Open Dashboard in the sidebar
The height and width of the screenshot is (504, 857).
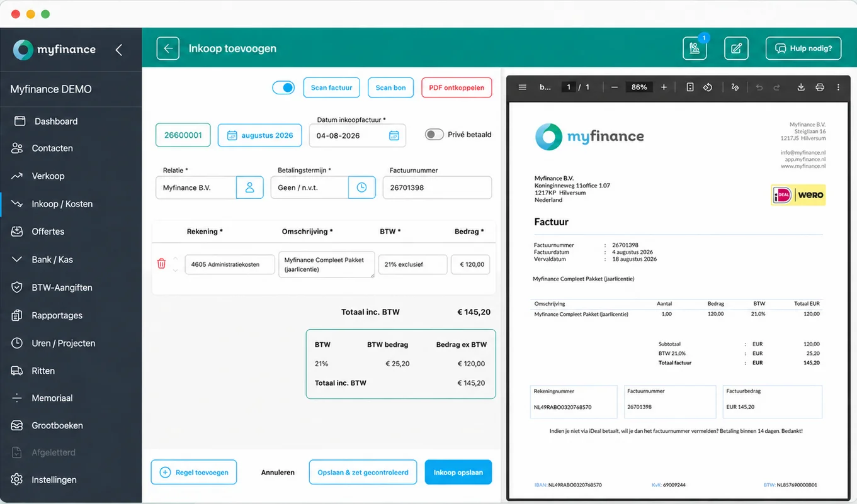56,121
